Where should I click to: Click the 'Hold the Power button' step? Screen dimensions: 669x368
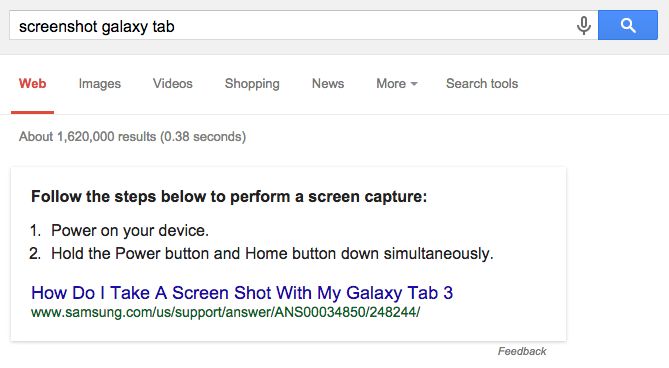pyautogui.click(x=272, y=254)
